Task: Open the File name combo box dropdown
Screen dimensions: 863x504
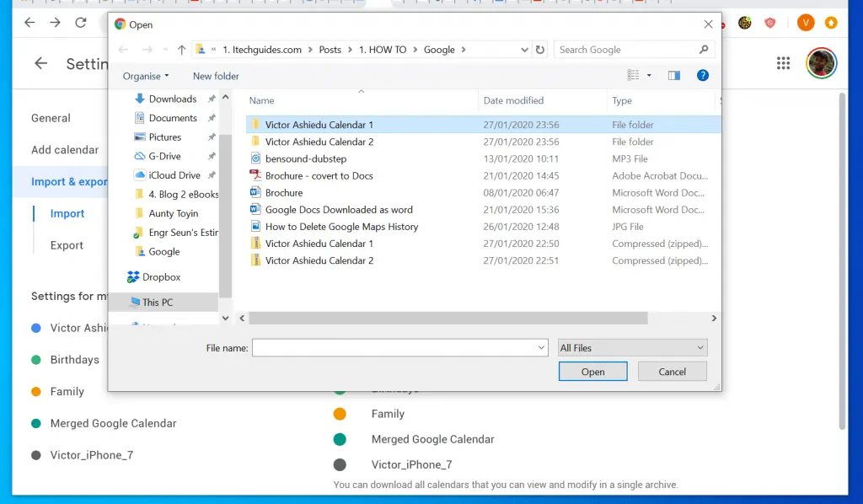Action: (x=541, y=348)
